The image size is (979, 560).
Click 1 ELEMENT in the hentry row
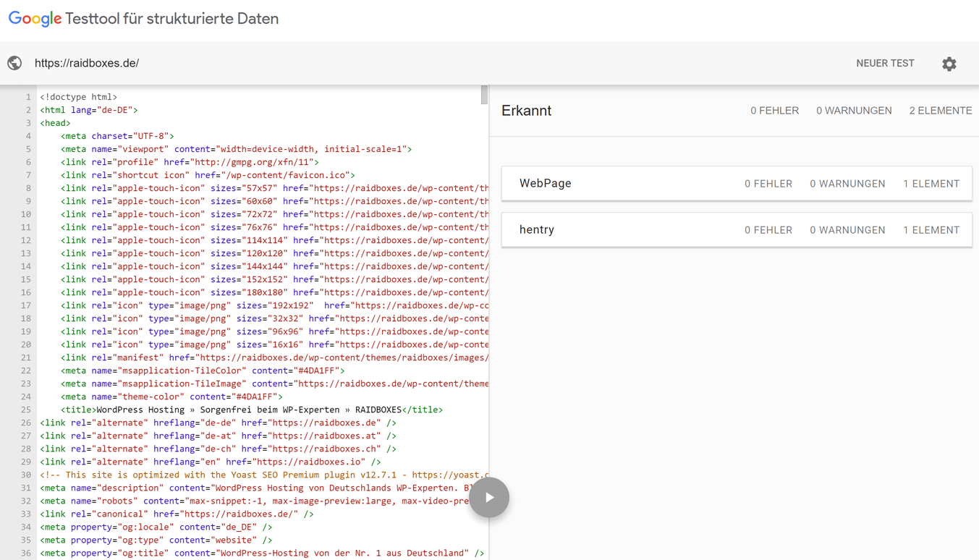(931, 230)
